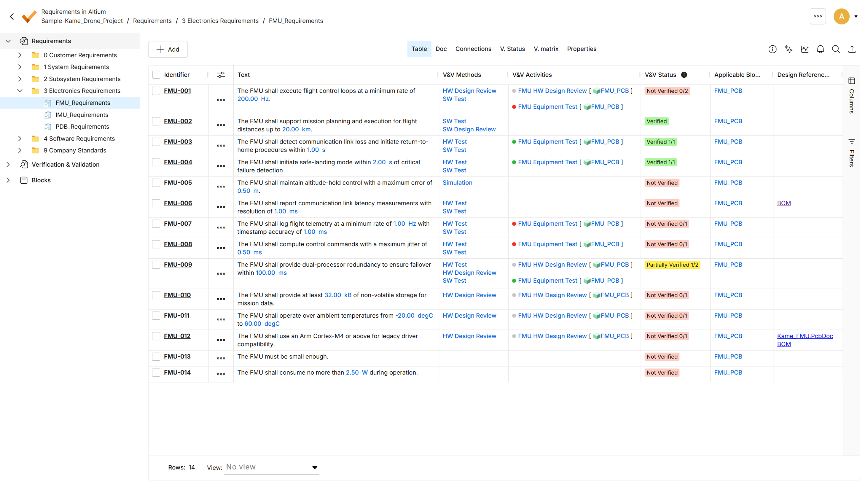Image resolution: width=868 pixels, height=488 pixels.
Task: Open BOM link in FMU-006 row
Action: (784, 203)
